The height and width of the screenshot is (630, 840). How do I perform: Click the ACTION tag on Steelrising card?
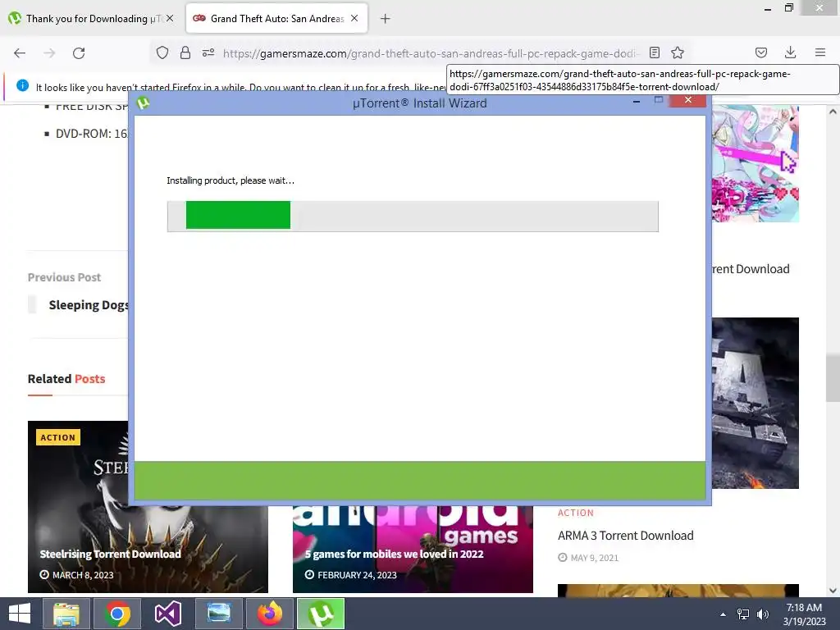tap(58, 437)
